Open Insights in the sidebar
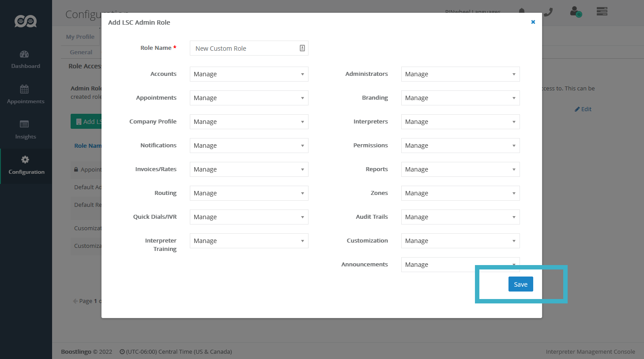The height and width of the screenshot is (359, 644). 25,130
